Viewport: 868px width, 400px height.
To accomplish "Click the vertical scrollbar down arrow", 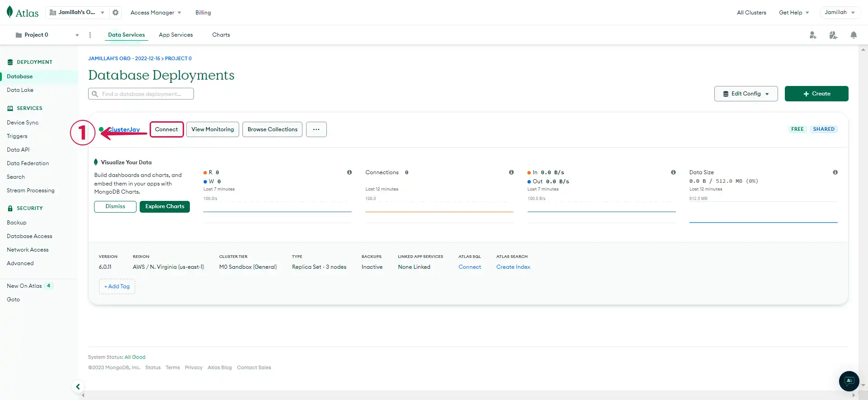I will click(863, 385).
